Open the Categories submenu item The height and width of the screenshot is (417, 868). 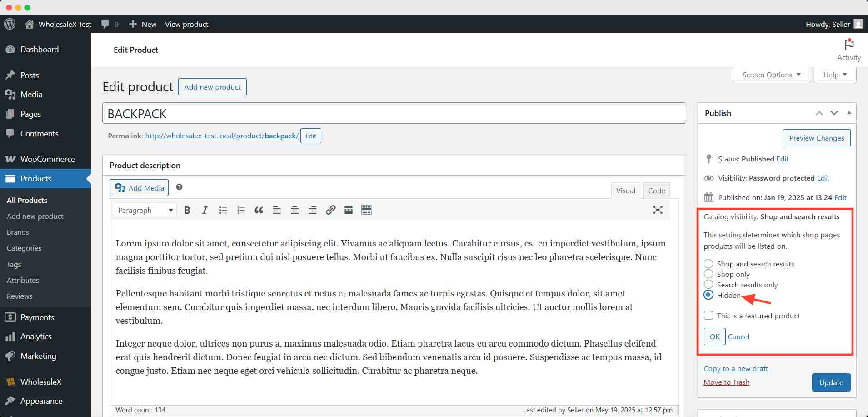(24, 248)
